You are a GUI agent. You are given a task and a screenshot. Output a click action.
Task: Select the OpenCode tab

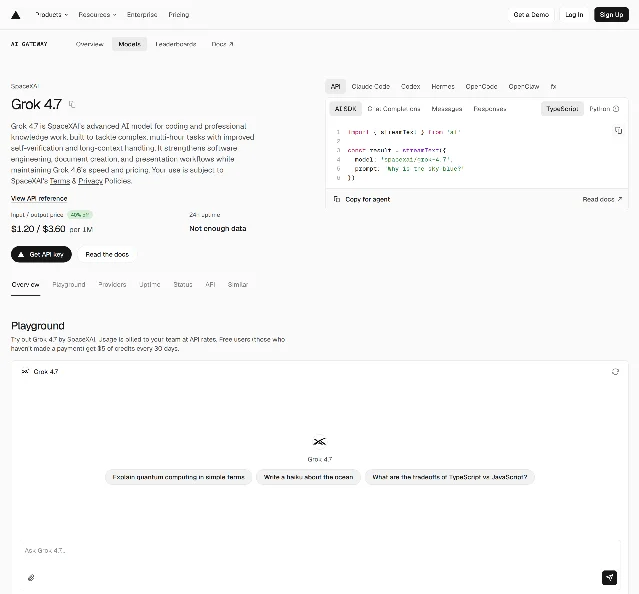tap(481, 86)
